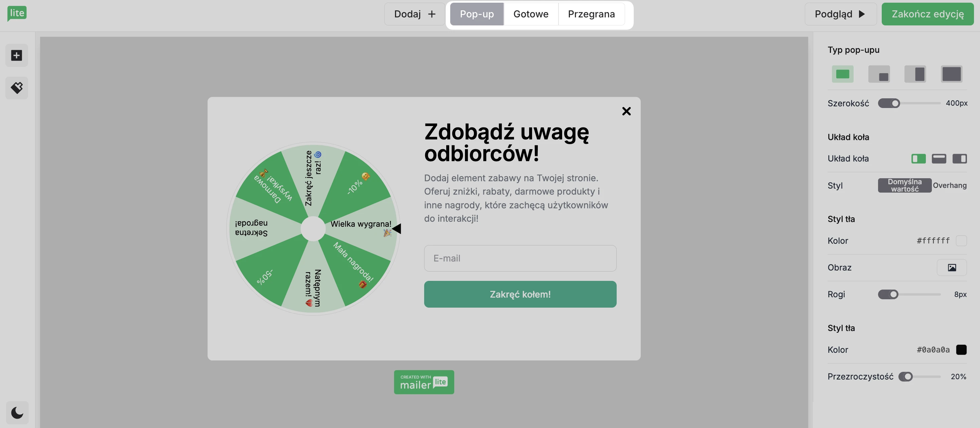Click the #ffffff hex color value
This screenshot has height=428, width=980.
click(x=933, y=240)
